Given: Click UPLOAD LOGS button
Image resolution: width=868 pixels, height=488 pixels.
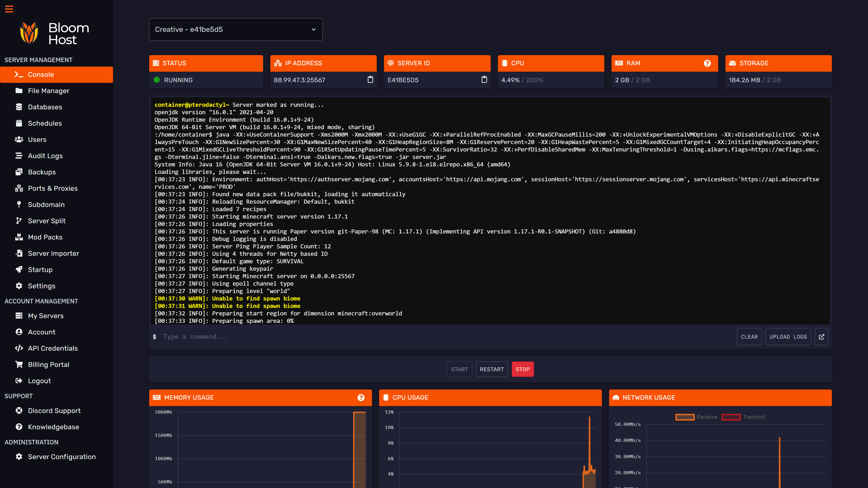Looking at the screenshot, I should tap(788, 336).
